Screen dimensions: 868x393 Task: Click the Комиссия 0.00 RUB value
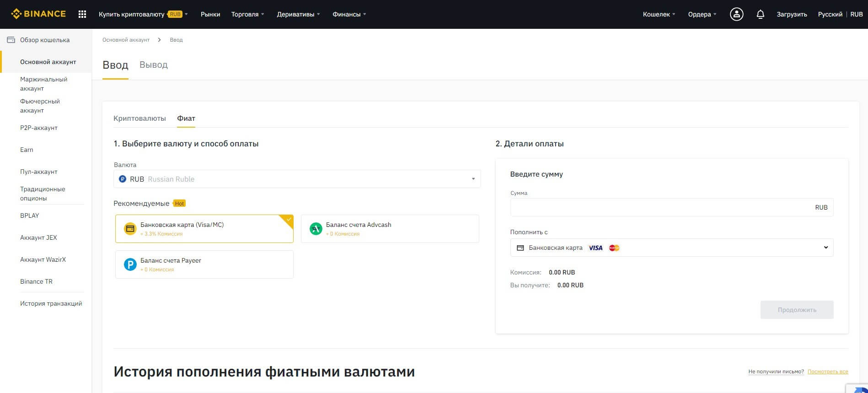pos(562,272)
